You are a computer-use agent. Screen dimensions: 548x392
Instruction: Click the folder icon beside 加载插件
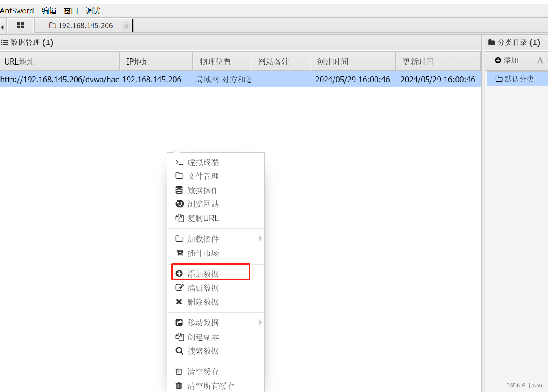(x=179, y=239)
